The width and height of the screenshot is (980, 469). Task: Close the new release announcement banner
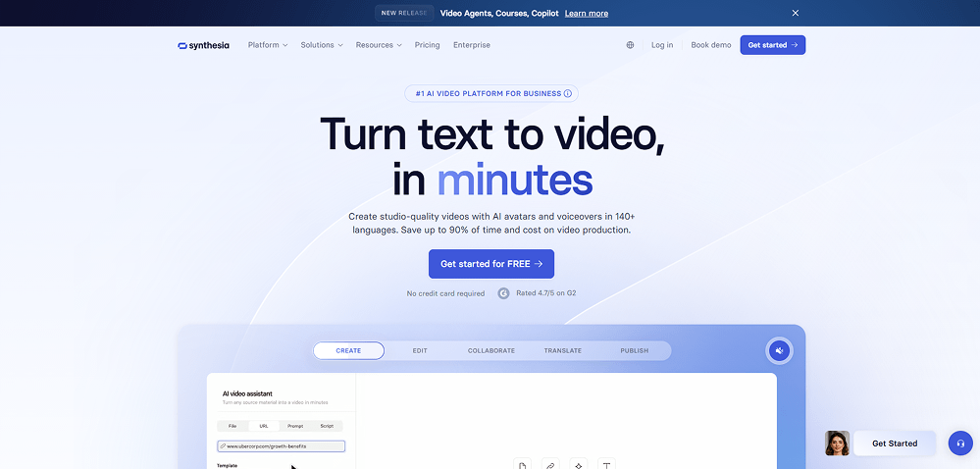click(x=795, y=13)
